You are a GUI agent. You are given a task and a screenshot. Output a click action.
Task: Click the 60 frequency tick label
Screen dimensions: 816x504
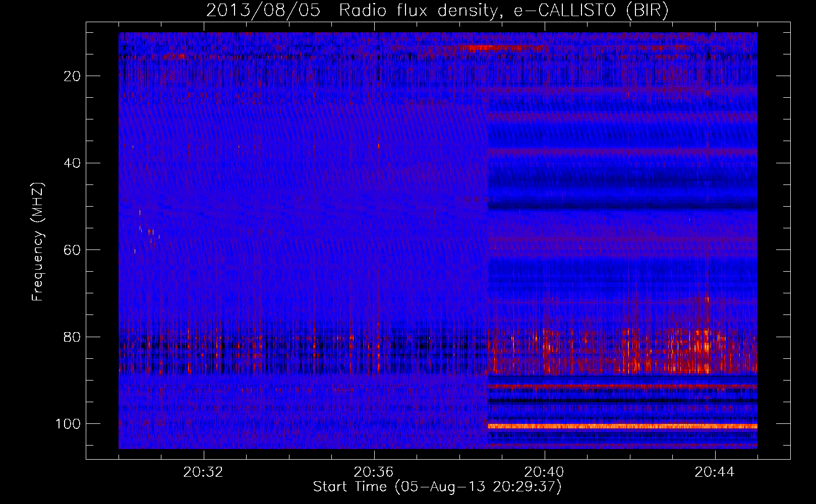coord(73,250)
